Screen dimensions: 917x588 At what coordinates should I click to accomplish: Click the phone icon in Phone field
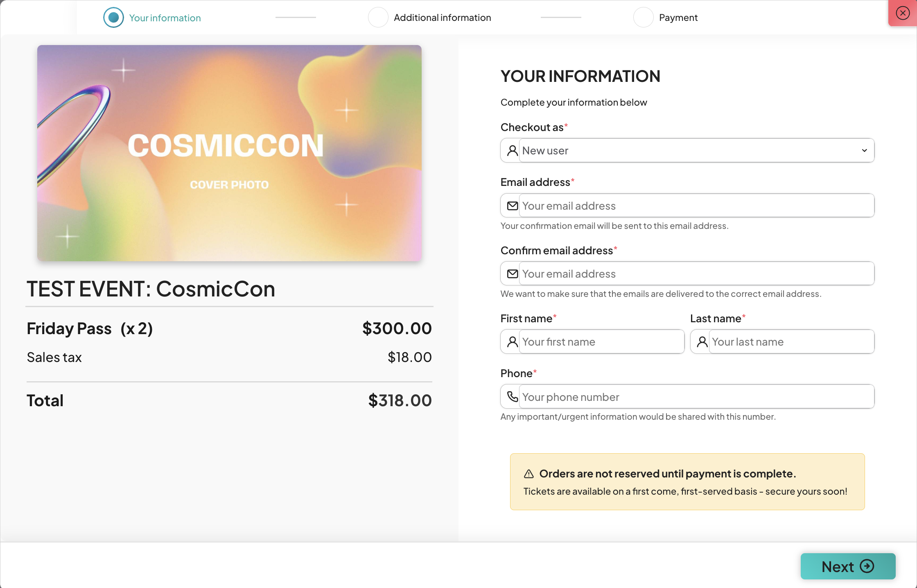tap(512, 396)
